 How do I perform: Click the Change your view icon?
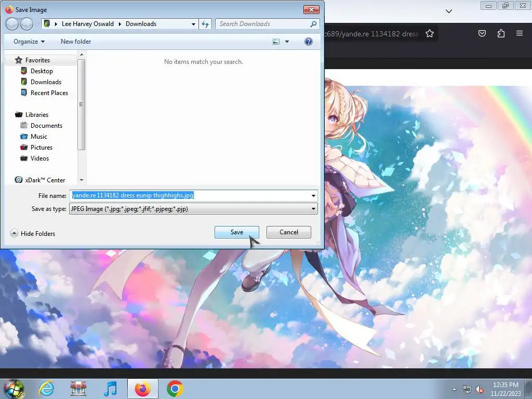click(276, 42)
